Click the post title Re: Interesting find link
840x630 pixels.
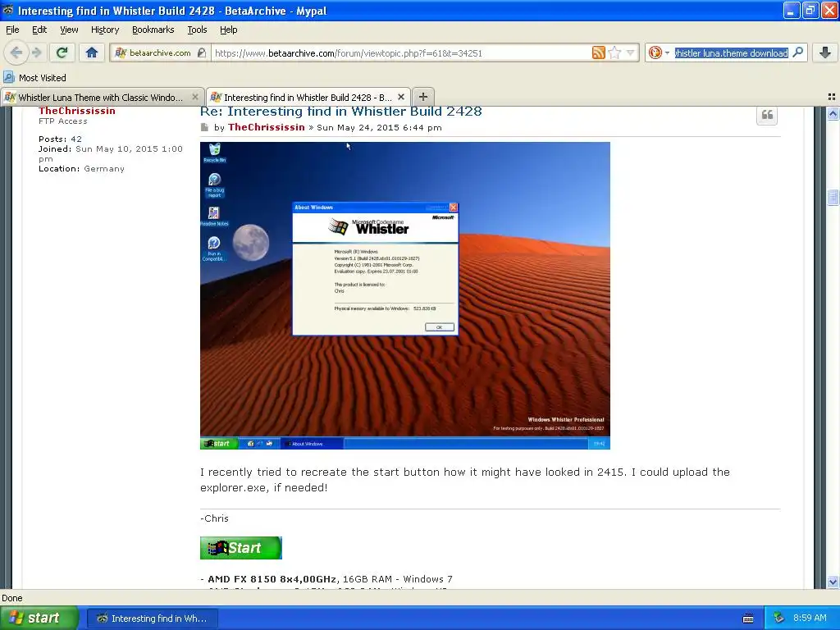tap(340, 112)
